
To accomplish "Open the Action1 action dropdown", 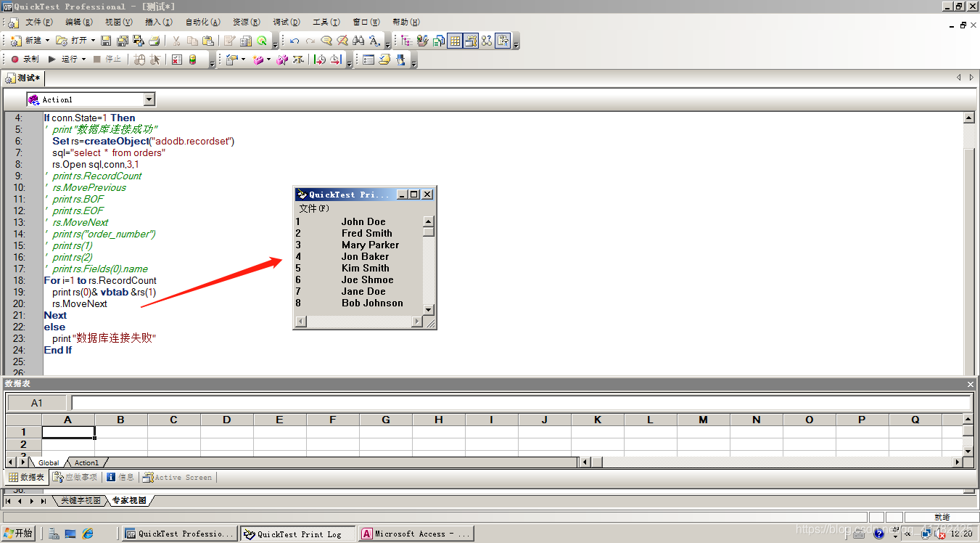I will click(x=149, y=99).
